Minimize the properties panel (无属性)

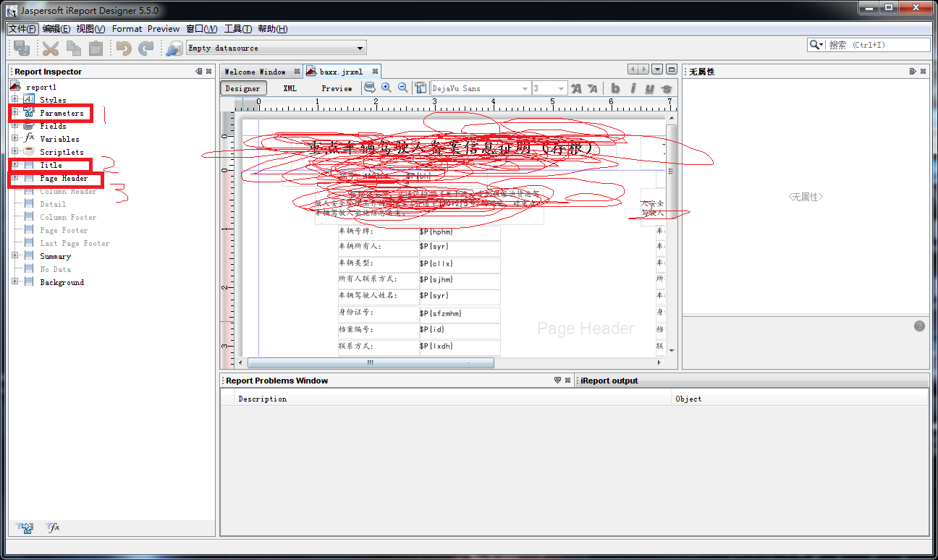tap(913, 72)
